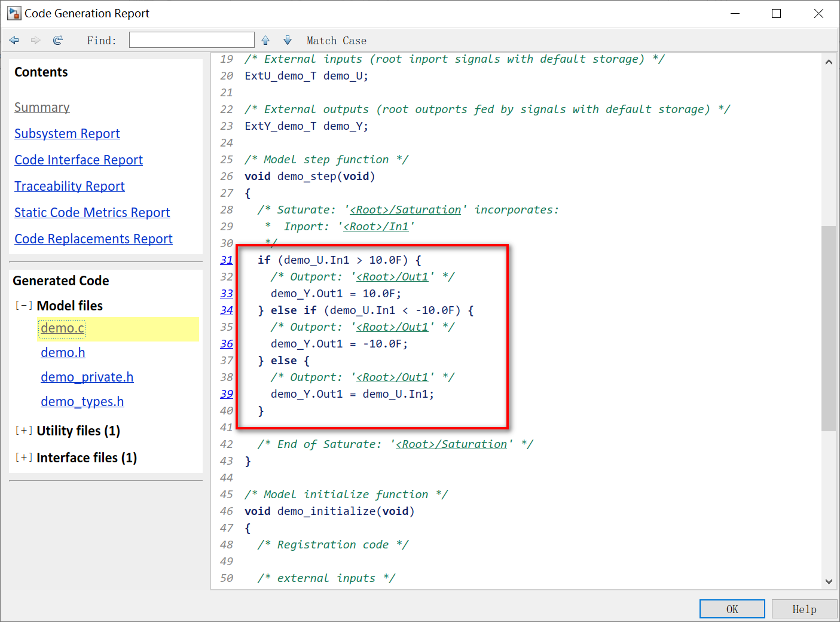Follow <Root>/Saturation link on line 28
Viewport: 840px width, 622px height.
pyautogui.click(x=405, y=210)
